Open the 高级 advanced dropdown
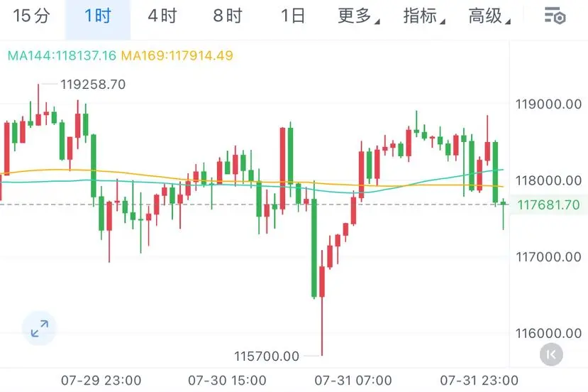The width and height of the screenshot is (588, 392). point(489,16)
